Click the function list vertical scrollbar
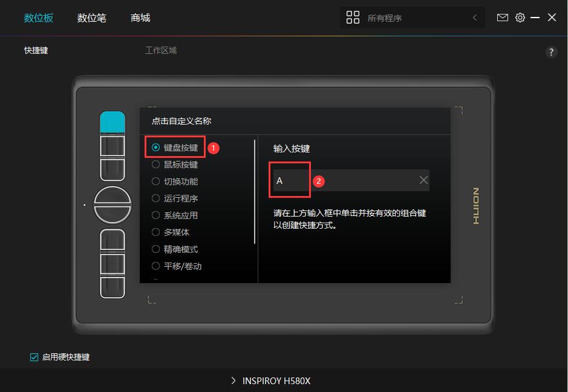Viewport: 568px width, 392px height. [255, 192]
